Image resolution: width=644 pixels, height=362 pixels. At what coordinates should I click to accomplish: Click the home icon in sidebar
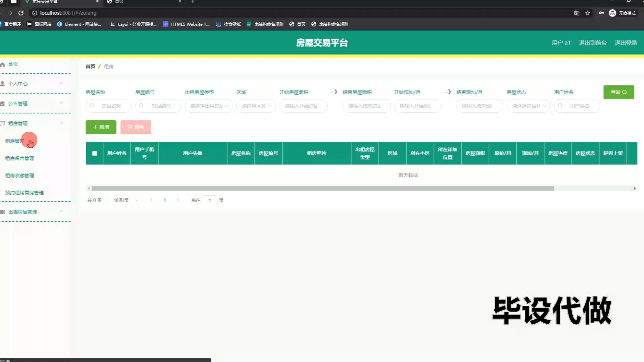(2, 64)
